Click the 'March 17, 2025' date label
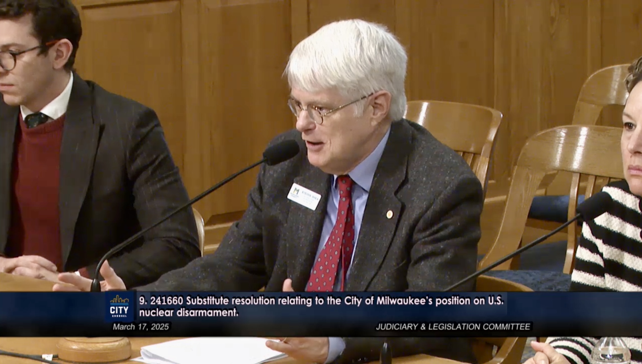Screen dimensions: 642x364 click(x=141, y=327)
